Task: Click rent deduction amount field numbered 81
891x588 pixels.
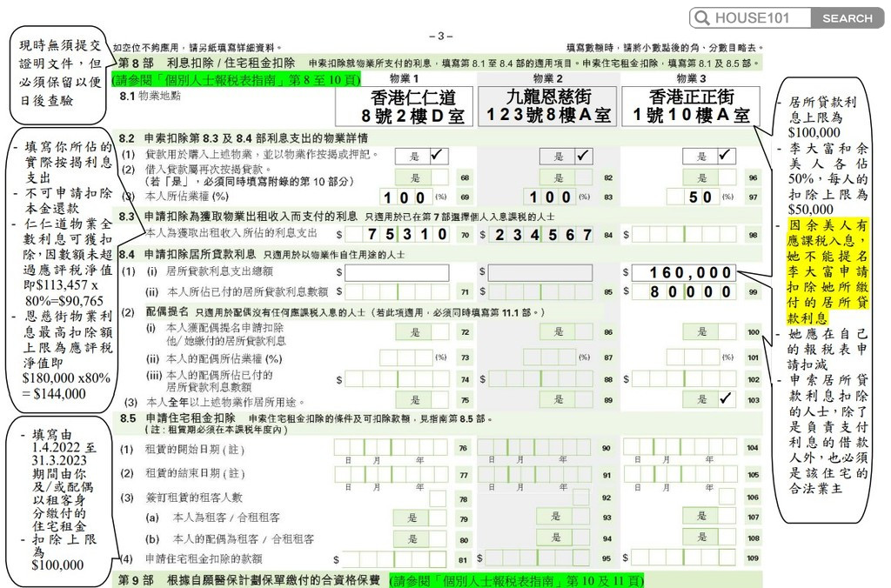Action: tap(396, 559)
